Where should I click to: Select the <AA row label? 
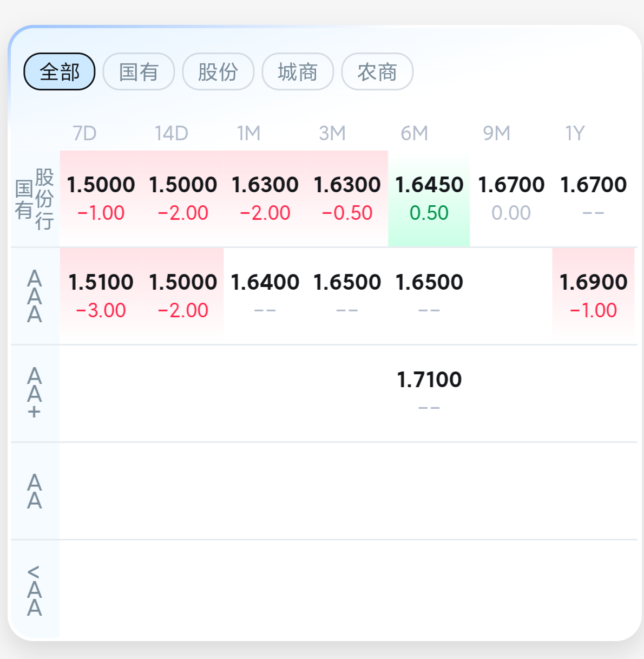point(35,590)
